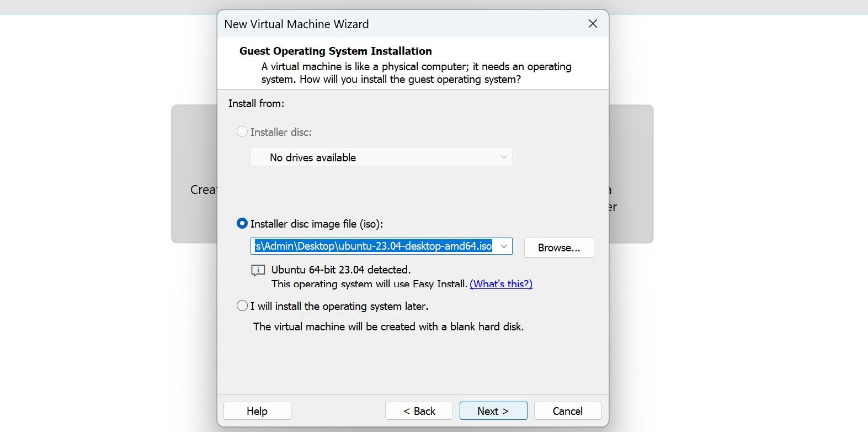Click the Install from: label
Screen dimensions: 868x432
pos(256,103)
